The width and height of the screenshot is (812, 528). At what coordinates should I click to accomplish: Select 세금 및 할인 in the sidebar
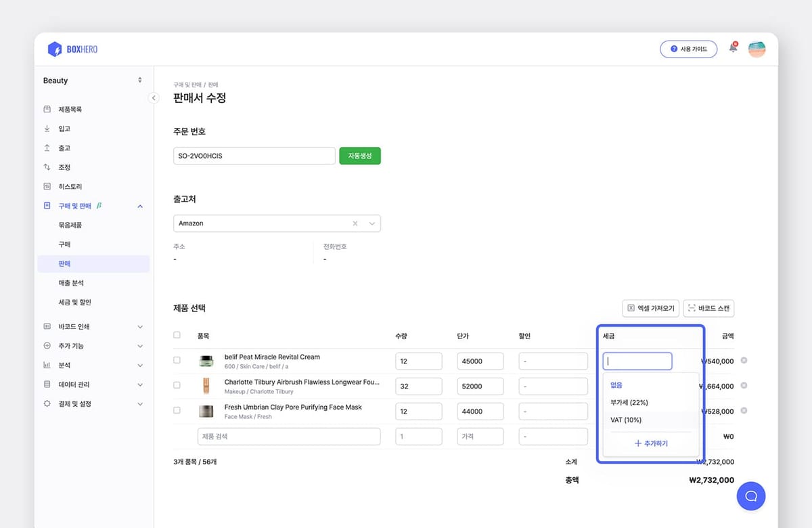(x=81, y=302)
